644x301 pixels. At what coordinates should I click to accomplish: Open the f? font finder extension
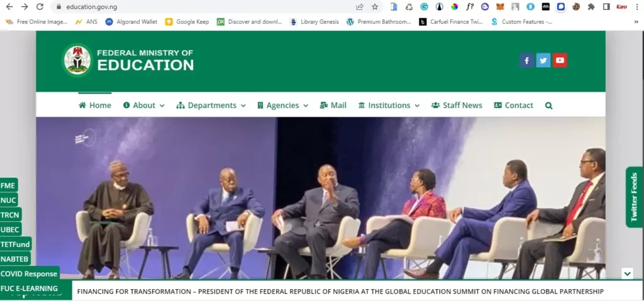469,6
